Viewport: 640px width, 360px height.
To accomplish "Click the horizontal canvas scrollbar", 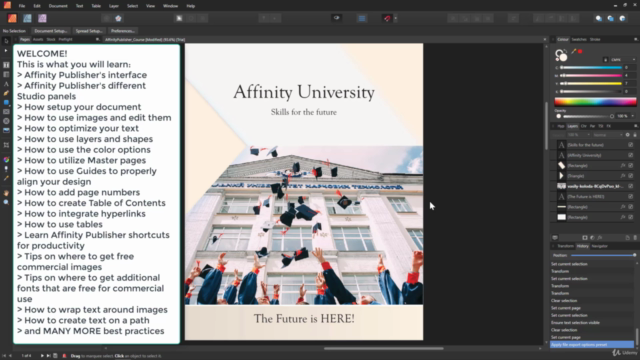I will 384,349.
